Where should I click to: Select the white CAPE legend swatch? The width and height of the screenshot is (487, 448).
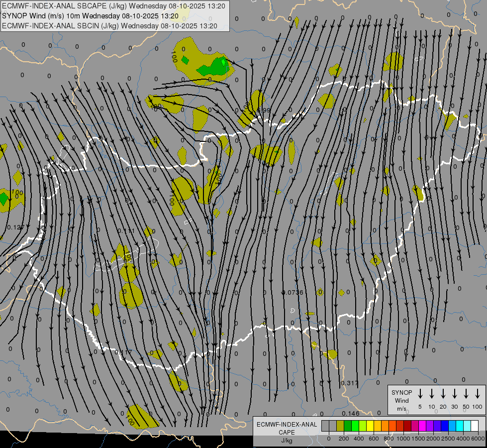click(x=474, y=426)
